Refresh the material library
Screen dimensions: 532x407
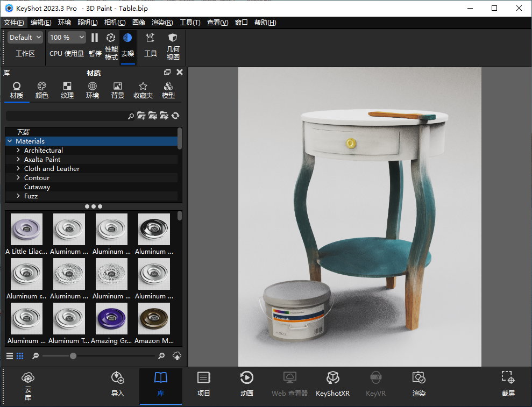coord(175,116)
